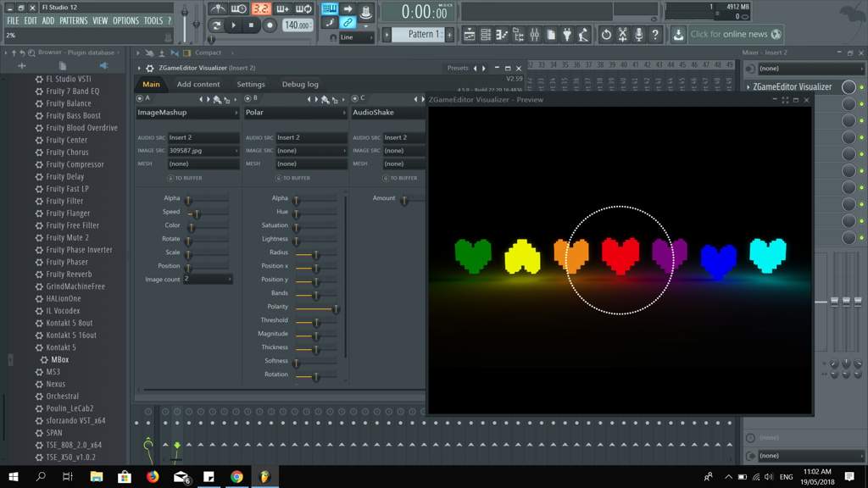Image resolution: width=868 pixels, height=488 pixels.
Task: Click the metronome icon
Action: pyautogui.click(x=218, y=8)
